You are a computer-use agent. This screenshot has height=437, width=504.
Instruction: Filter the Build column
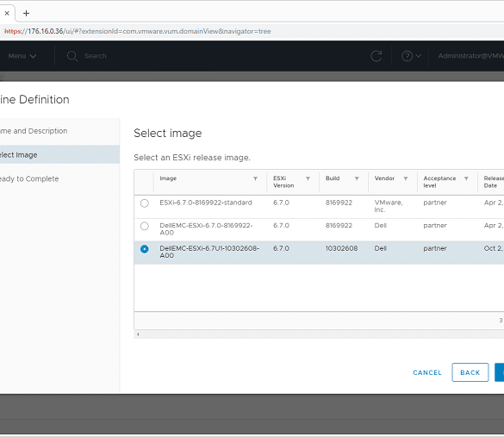coord(357,178)
